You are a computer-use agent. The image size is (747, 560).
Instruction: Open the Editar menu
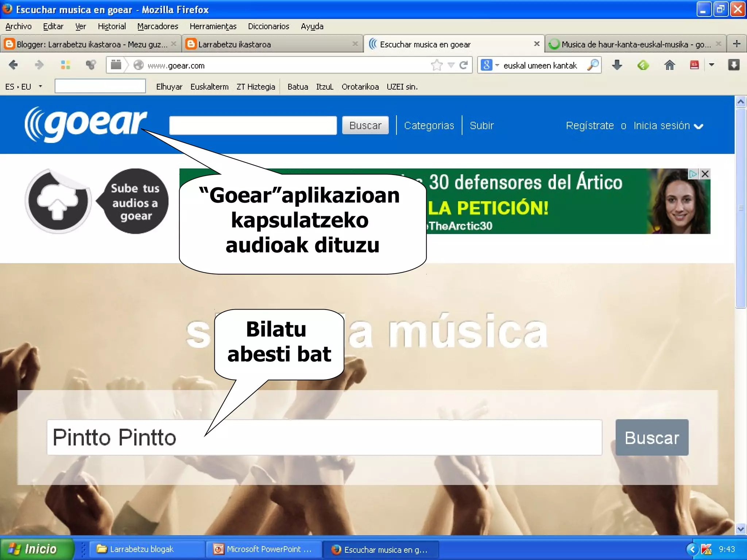[x=53, y=26]
